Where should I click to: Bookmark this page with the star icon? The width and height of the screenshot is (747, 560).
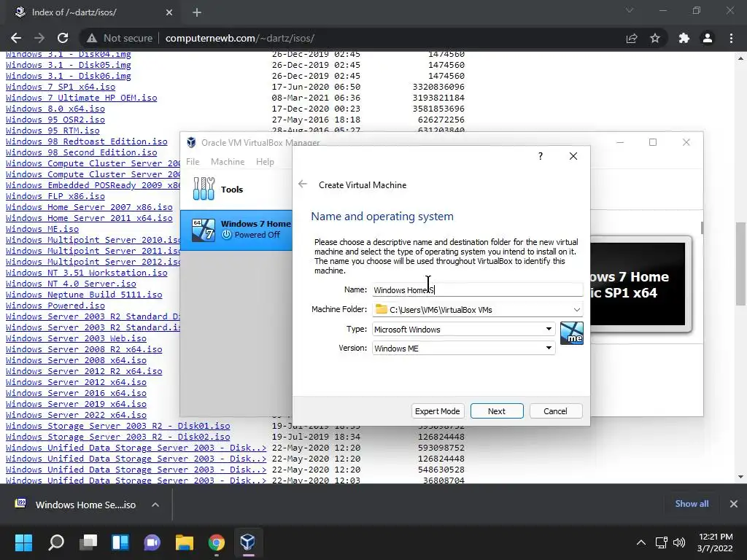point(655,38)
